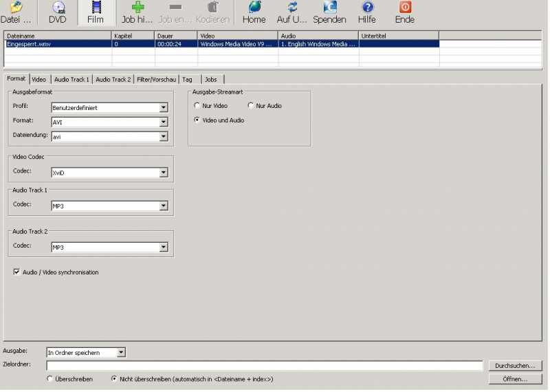Screen dimensions: 550x392
Task: Switch to the Filter/Vorschau tab
Action: coord(156,80)
